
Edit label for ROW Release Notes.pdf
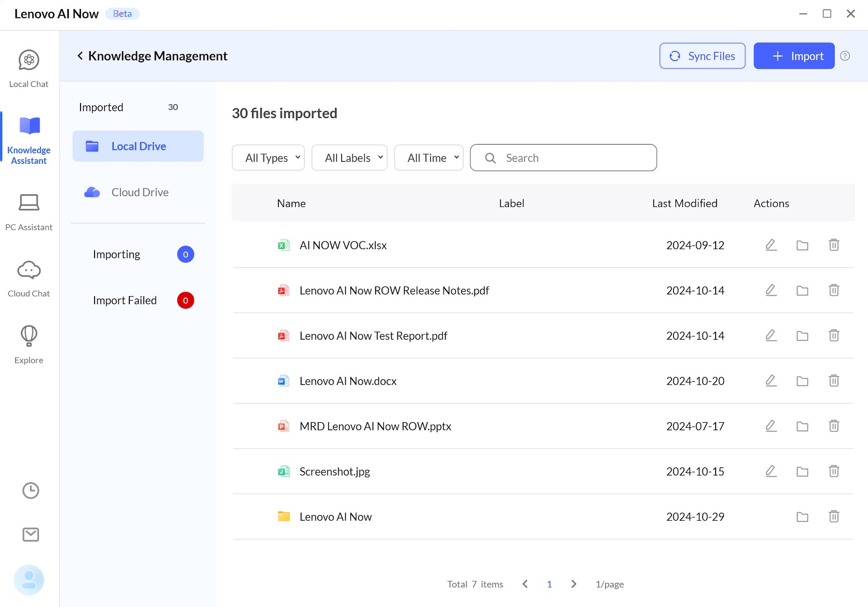[x=771, y=290]
